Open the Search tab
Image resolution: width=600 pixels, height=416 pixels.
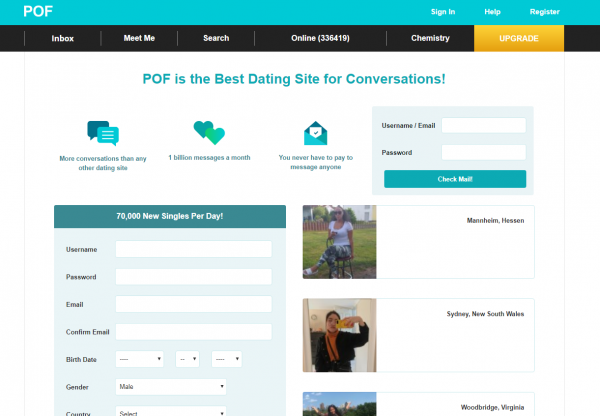click(216, 38)
